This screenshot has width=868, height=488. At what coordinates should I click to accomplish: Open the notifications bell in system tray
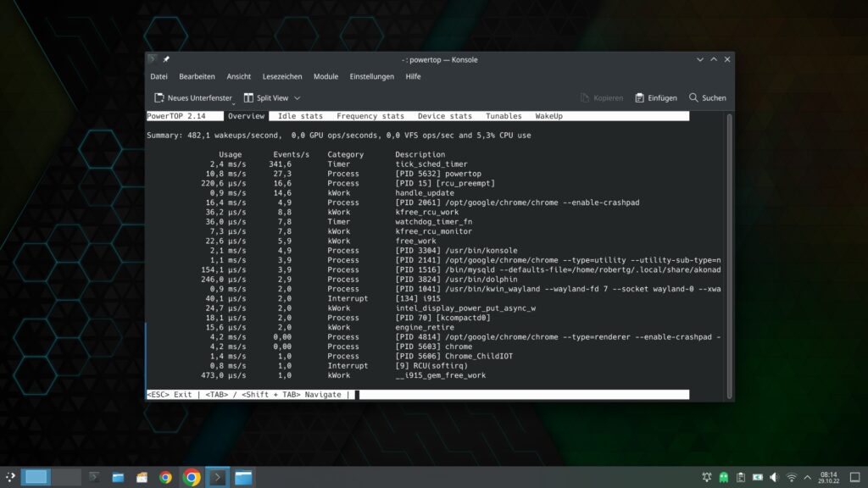707,477
